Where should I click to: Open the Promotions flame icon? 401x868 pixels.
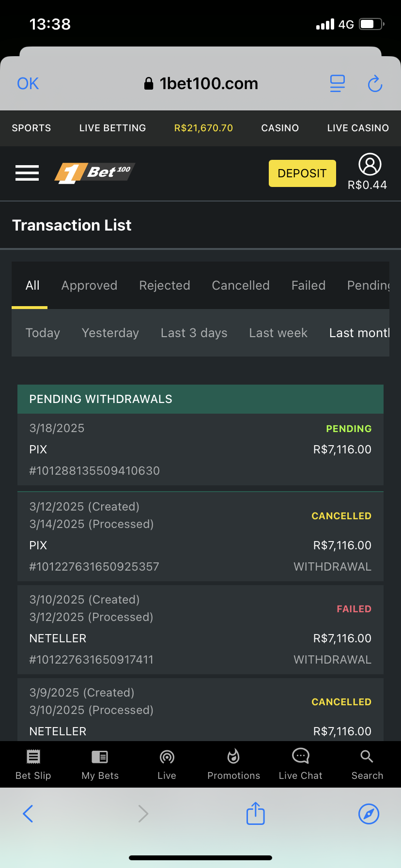pos(233,756)
